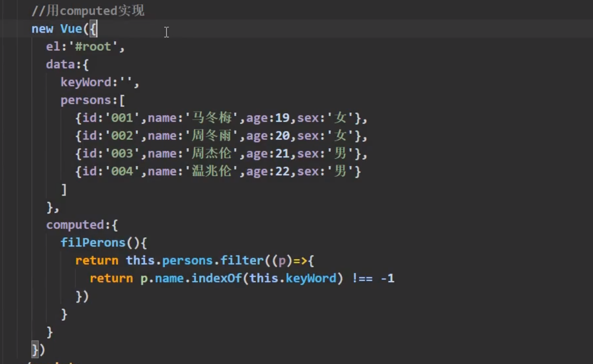The image size is (593, 364).
Task: Click the name '周冬雨' string
Action: pyautogui.click(x=212, y=135)
